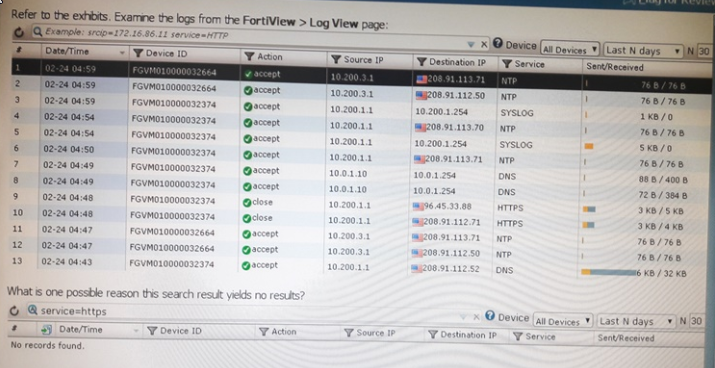
Task: Filter top table by Service column
Action: [507, 64]
